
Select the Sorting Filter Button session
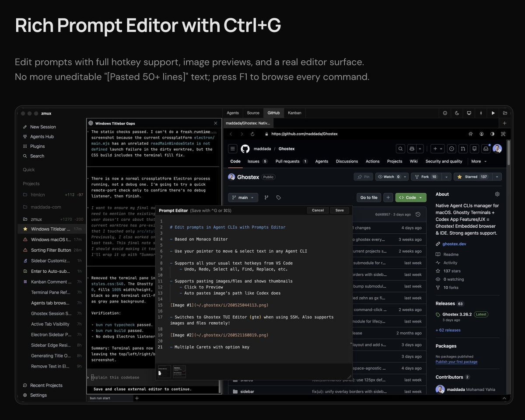(x=52, y=250)
